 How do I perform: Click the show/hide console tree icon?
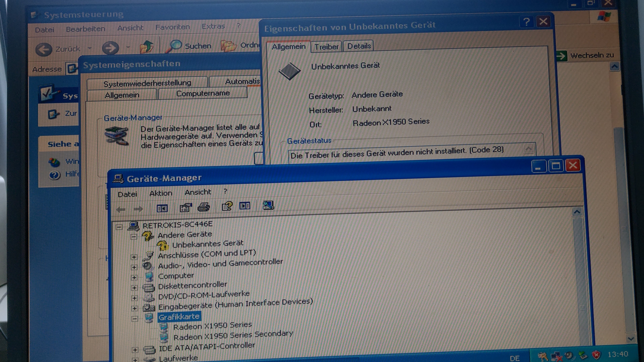click(162, 208)
